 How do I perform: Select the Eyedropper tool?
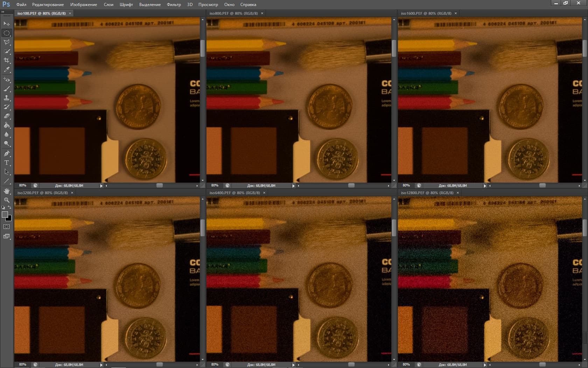(7, 69)
